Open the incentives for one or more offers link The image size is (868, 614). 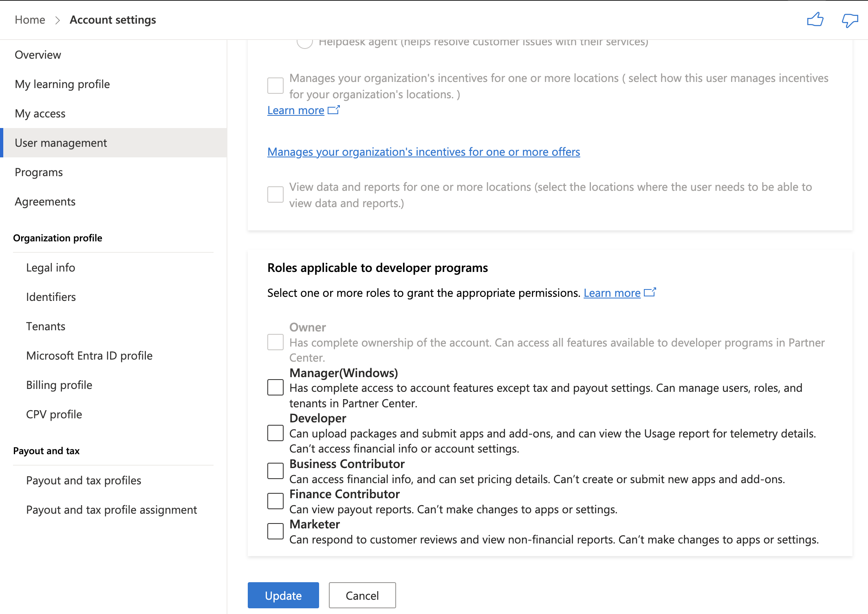424,152
